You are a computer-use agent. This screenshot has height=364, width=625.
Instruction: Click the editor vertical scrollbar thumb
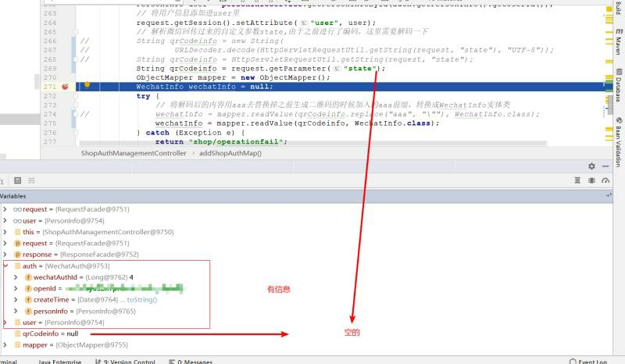point(610,105)
